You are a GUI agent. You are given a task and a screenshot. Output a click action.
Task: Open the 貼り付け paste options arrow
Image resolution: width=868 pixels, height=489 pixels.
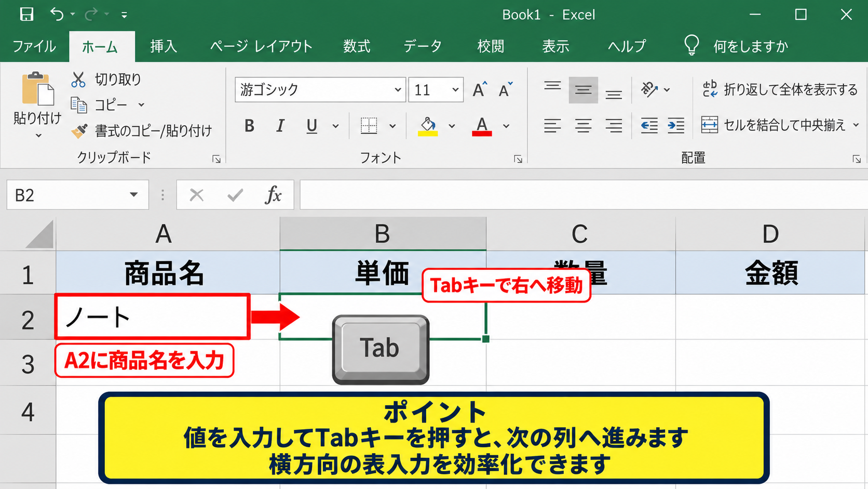point(38,136)
